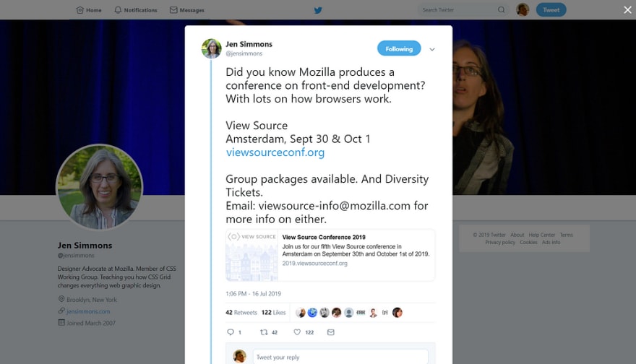The image size is (636, 364).
Task: Click the gray default-silhouette liker avatar
Action: 349,313
